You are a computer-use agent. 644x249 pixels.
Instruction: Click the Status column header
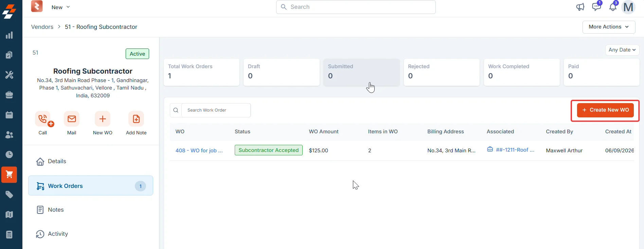[243, 132]
